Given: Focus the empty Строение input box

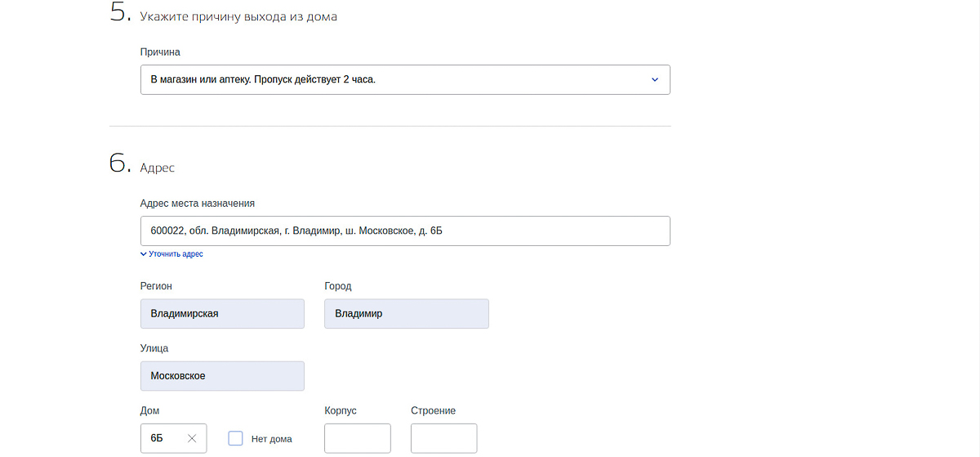Looking at the screenshot, I should click(443, 438).
